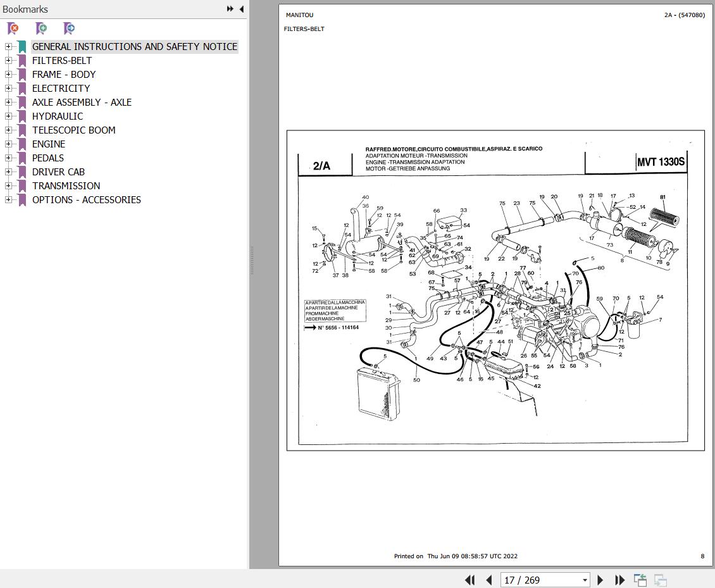Open the FILTERS-BELT bookmark
The image size is (715, 588).
(x=62, y=61)
